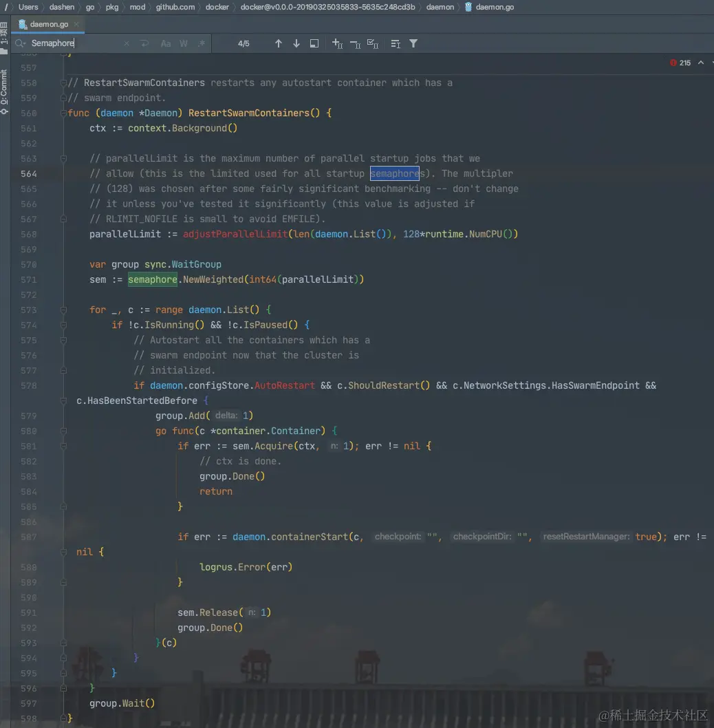Click the daemon.go file breadcrumb

(x=489, y=7)
